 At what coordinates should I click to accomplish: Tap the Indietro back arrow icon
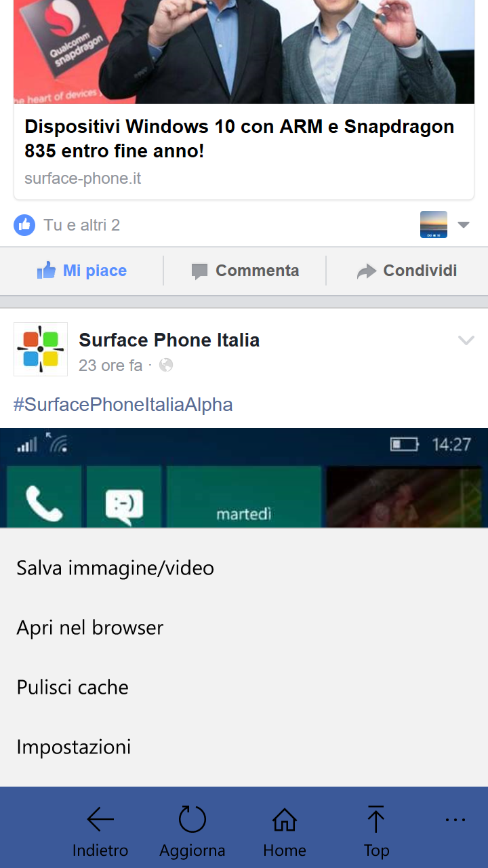100,820
